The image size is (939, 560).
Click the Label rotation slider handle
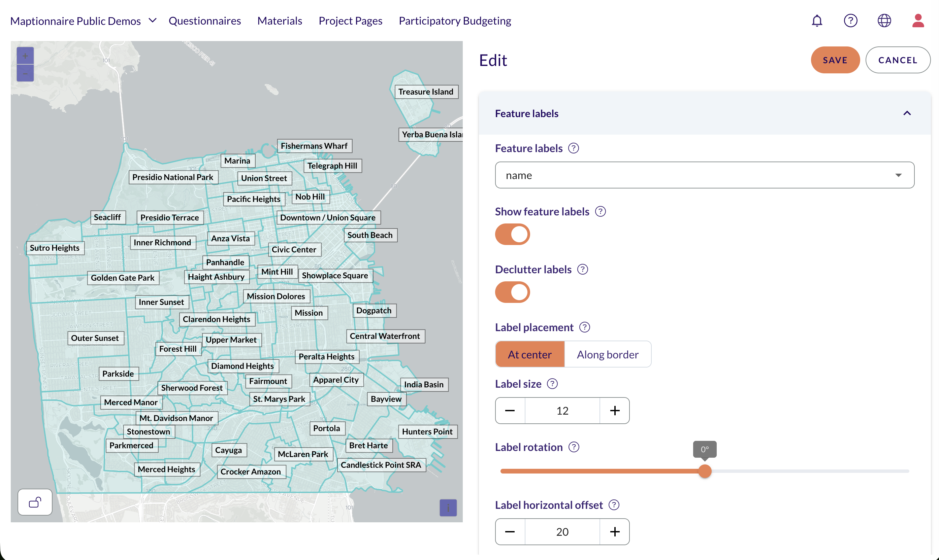(x=705, y=471)
